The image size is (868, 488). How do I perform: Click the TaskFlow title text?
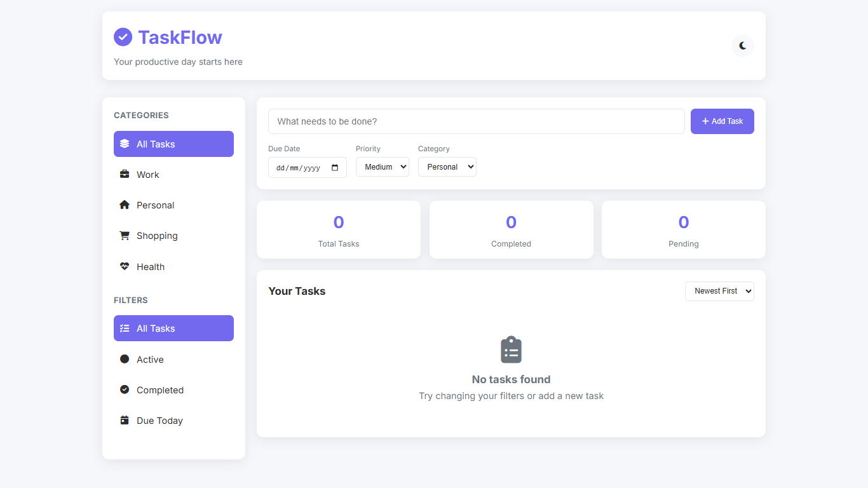180,37
